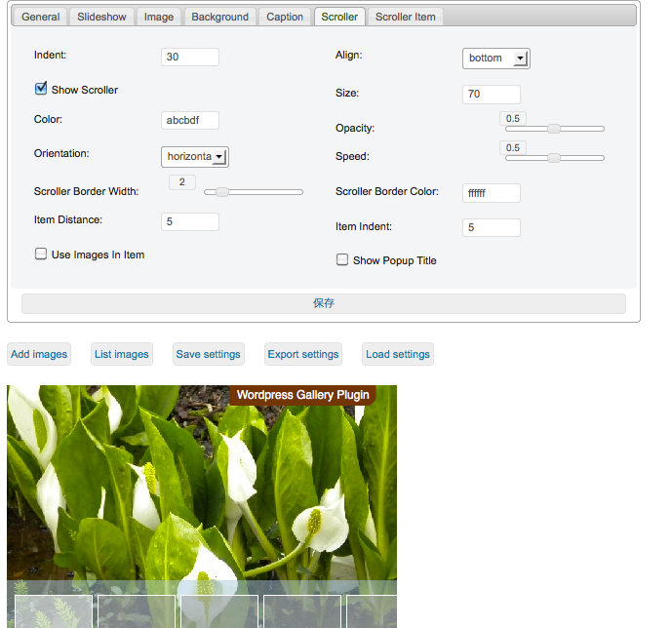Screen dimensions: 672x628
Task: Click the Load settings button
Action: click(397, 354)
